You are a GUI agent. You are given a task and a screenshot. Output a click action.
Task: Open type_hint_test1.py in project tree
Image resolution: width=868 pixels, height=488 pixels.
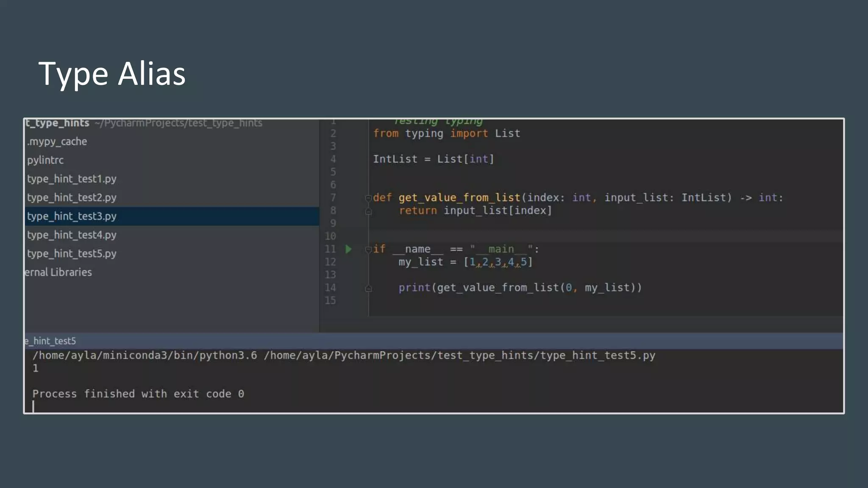[x=72, y=179]
